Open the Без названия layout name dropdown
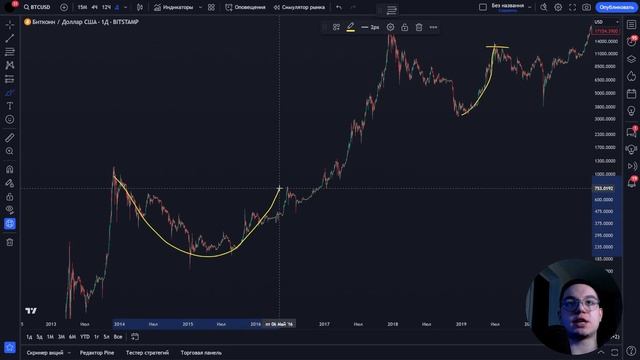Viewport: 640px width, 360px height. tap(510, 7)
